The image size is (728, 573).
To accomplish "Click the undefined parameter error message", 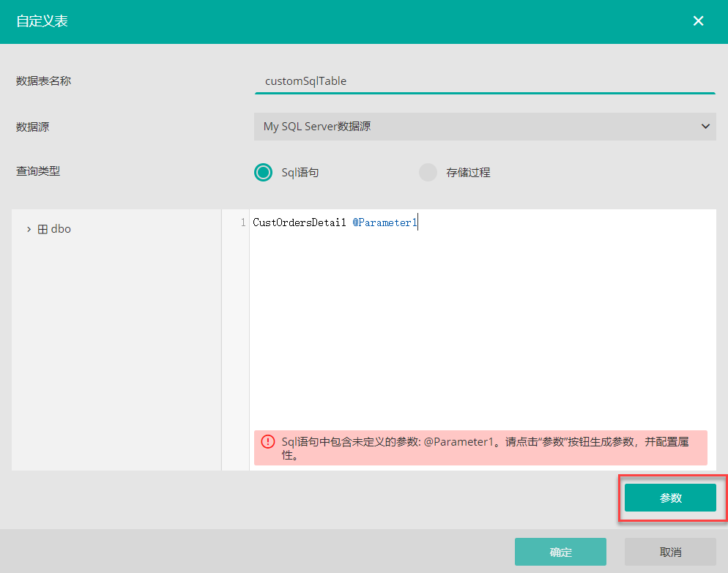I will coord(483,448).
